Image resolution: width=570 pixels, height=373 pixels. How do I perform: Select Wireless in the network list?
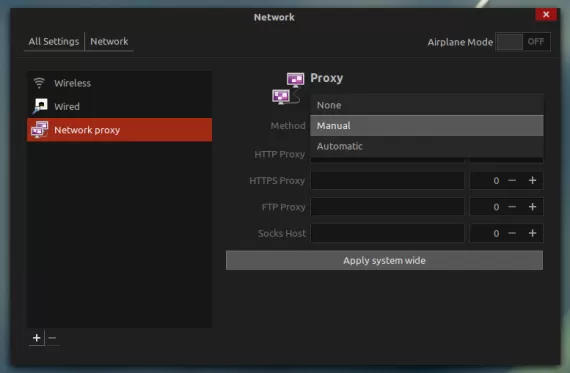120,83
